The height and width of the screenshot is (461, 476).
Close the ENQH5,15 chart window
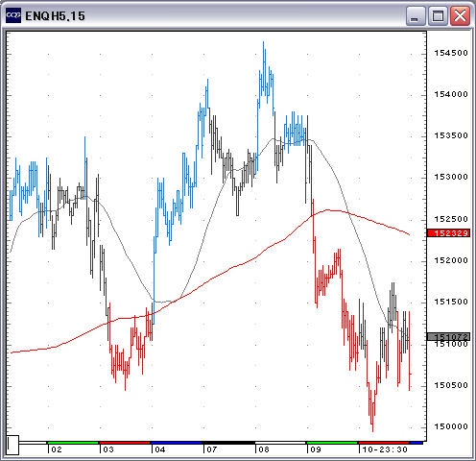[460, 15]
